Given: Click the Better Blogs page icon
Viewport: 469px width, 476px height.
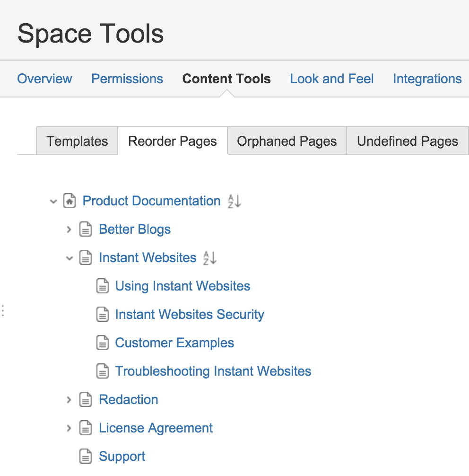Looking at the screenshot, I should pyautogui.click(x=86, y=229).
